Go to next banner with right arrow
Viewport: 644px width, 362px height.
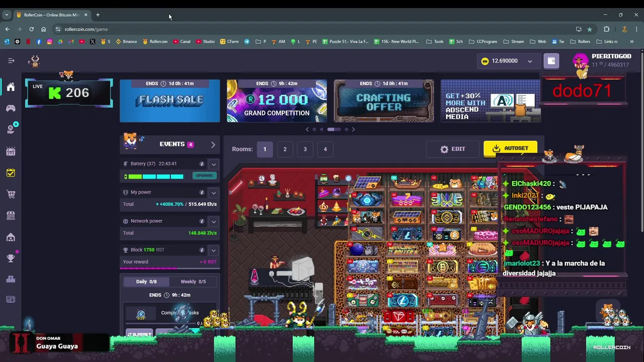click(353, 130)
